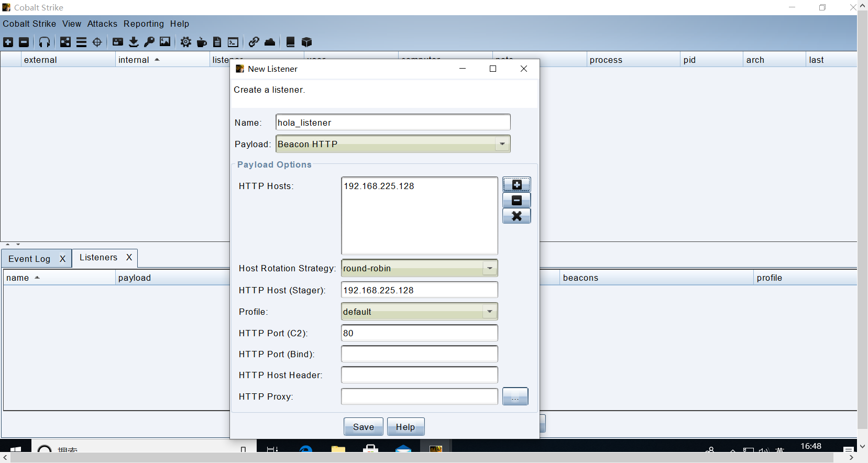This screenshot has width=868, height=463.
Task: Collapse top pane with split-pane up arrow
Action: [x=8, y=245]
